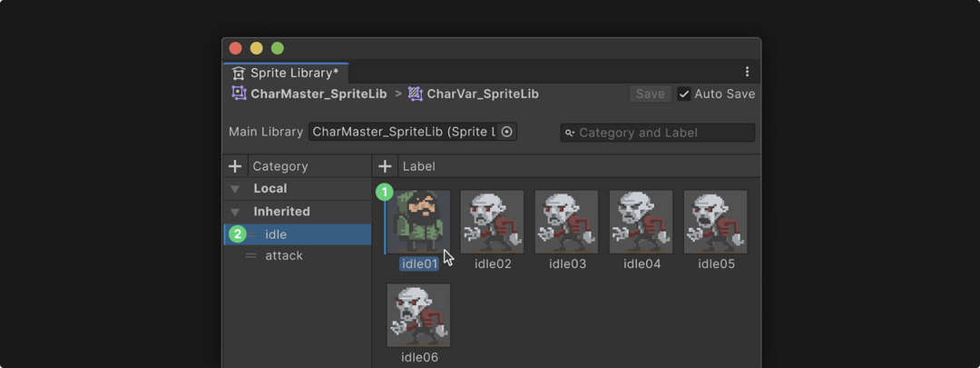Collapse the Local category group
The height and width of the screenshot is (368, 980).
point(235,189)
